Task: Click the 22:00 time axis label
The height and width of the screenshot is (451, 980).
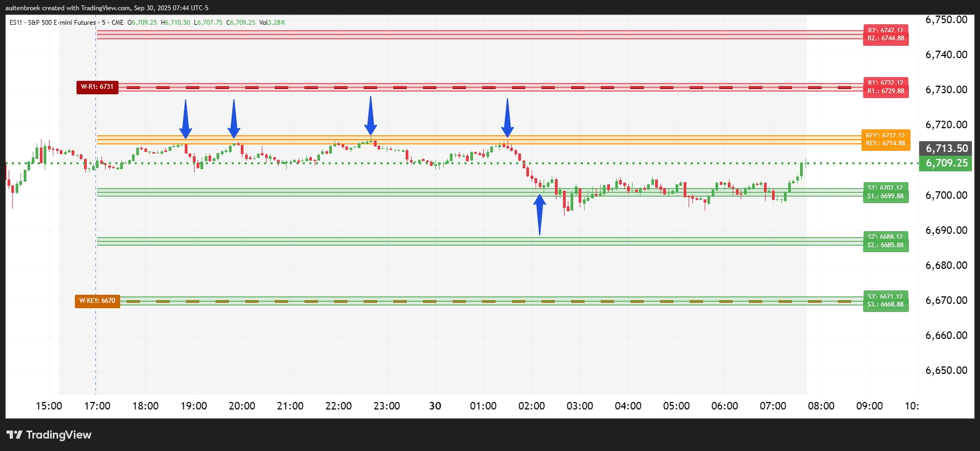Action: coord(338,406)
